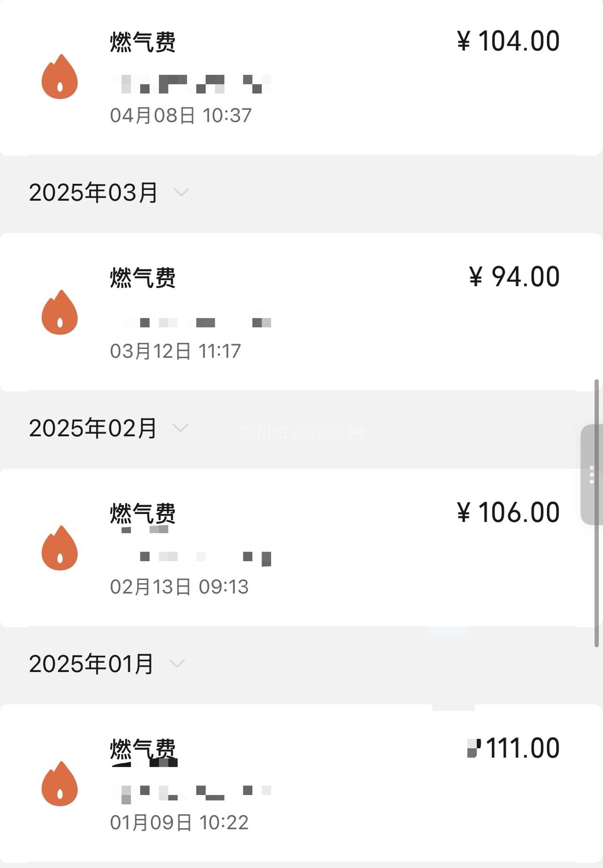The width and height of the screenshot is (603, 868).
Task: Expand the 2025年03月 month chevron
Action: (x=181, y=192)
